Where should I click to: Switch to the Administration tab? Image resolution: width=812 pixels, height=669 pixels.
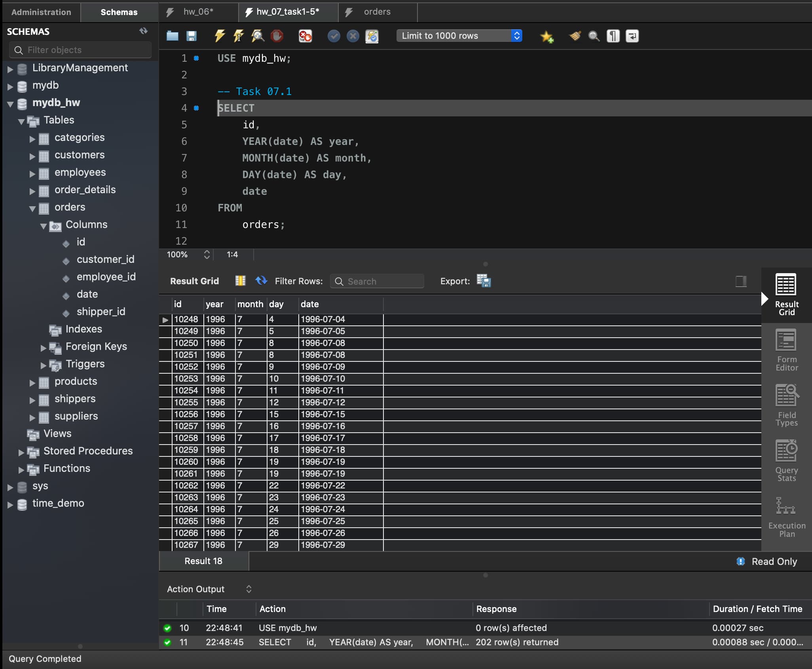41,12
